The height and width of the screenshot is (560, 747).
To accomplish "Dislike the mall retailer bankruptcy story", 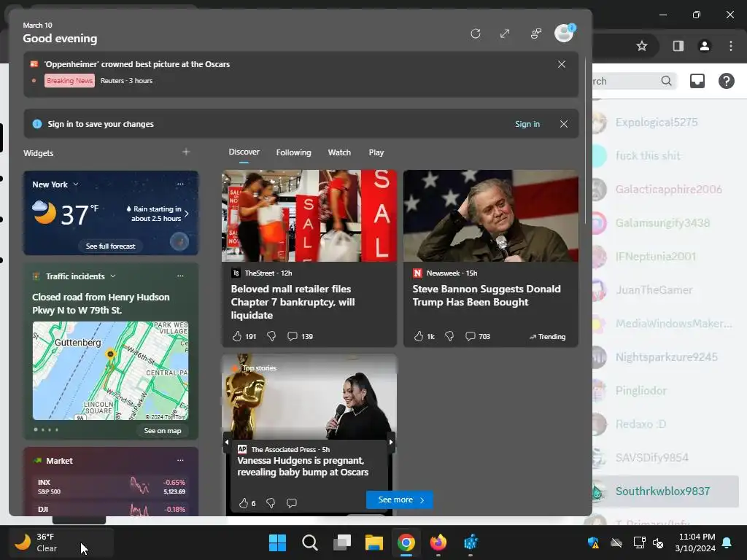I will [x=271, y=336].
